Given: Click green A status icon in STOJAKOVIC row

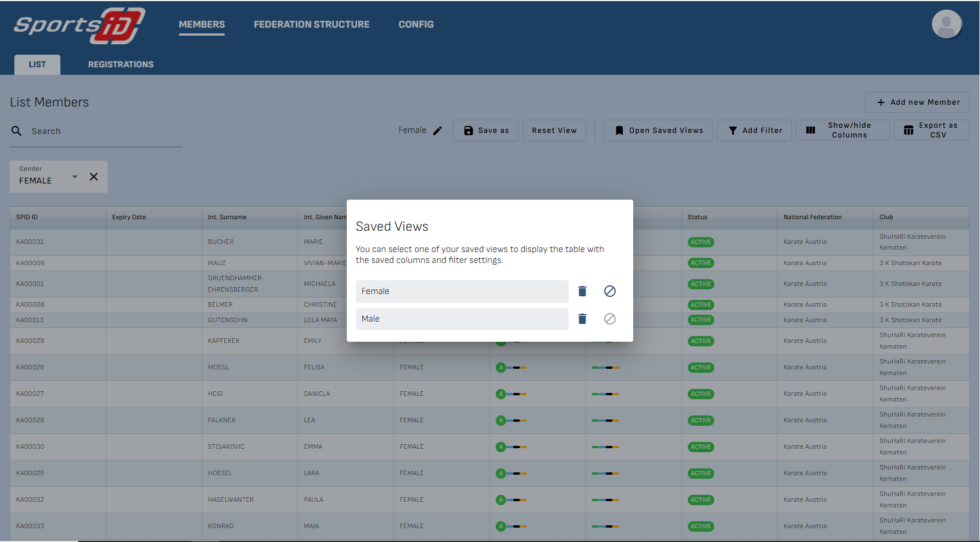Looking at the screenshot, I should click(x=501, y=447).
